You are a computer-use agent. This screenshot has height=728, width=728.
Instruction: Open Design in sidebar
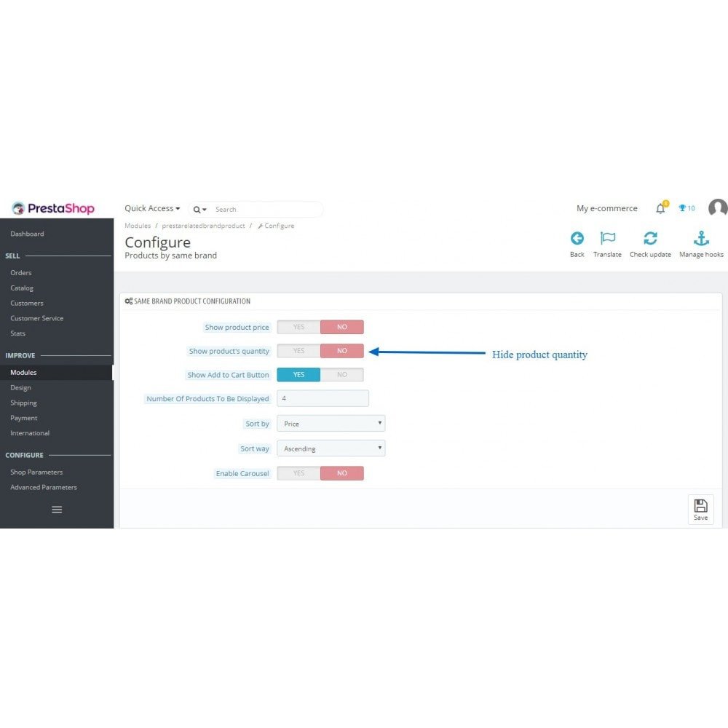(20, 388)
